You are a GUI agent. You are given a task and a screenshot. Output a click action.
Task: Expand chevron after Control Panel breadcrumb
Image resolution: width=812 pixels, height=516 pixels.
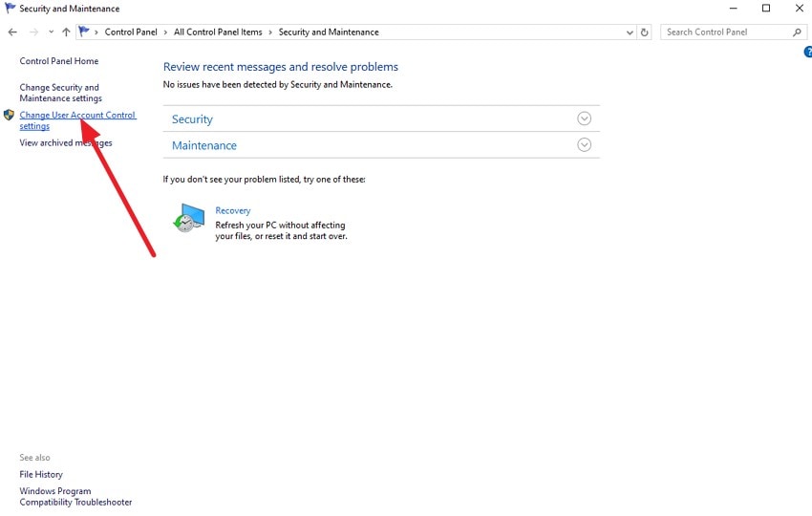[x=165, y=32]
